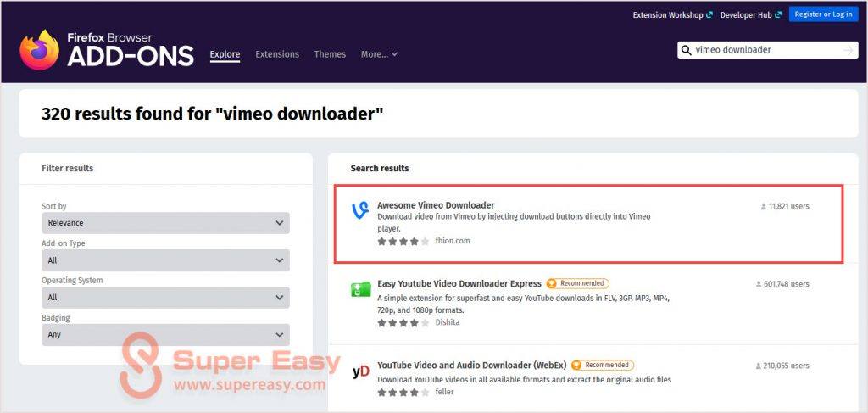This screenshot has height=413, width=868.
Task: Click the 320 results found heading
Action: 212,114
